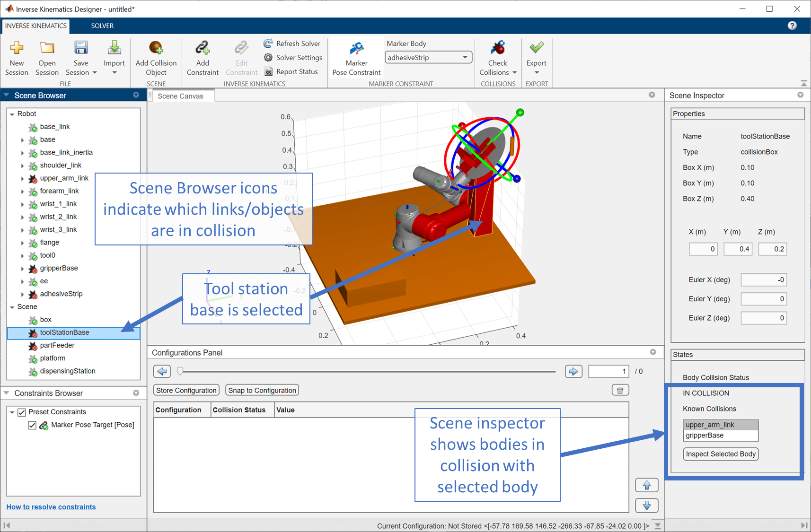811x532 pixels.
Task: Click the delete configuration trash icon
Action: (620, 390)
